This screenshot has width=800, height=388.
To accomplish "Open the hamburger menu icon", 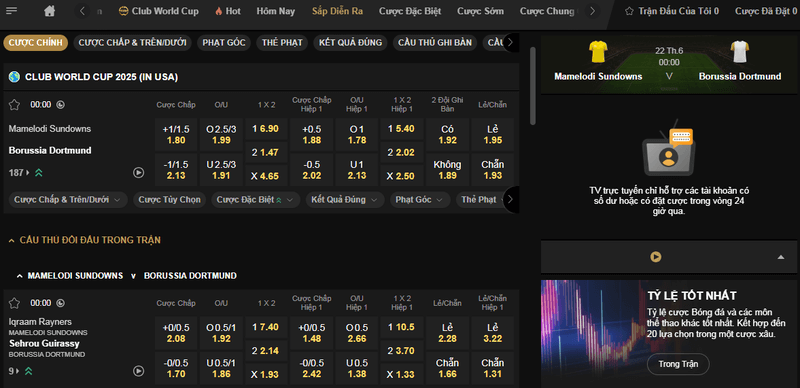I will point(11,11).
